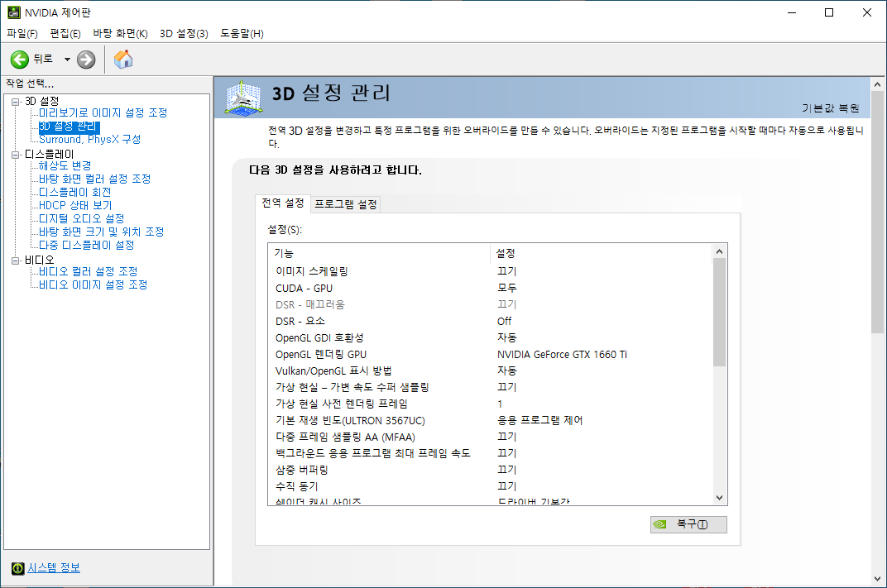The image size is (887, 588).
Task: Open 바탕 화면 크기 및 위치 조정
Action: tap(101, 232)
